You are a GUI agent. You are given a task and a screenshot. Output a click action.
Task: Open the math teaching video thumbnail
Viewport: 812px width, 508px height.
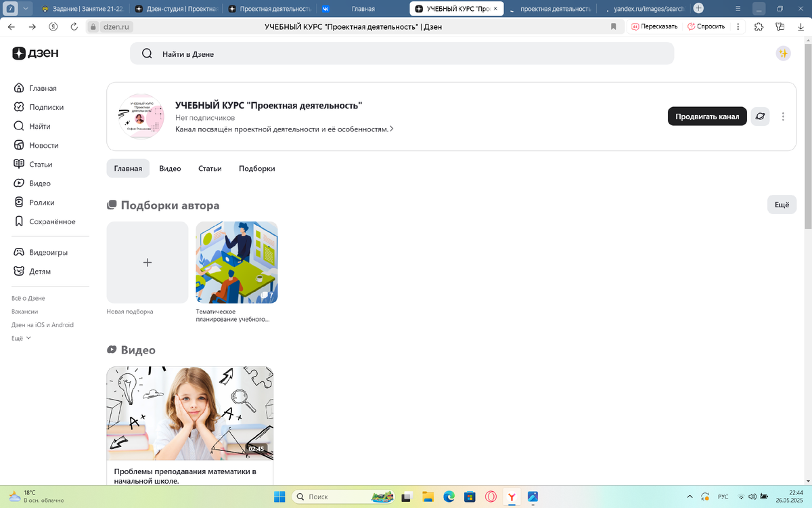click(x=190, y=413)
